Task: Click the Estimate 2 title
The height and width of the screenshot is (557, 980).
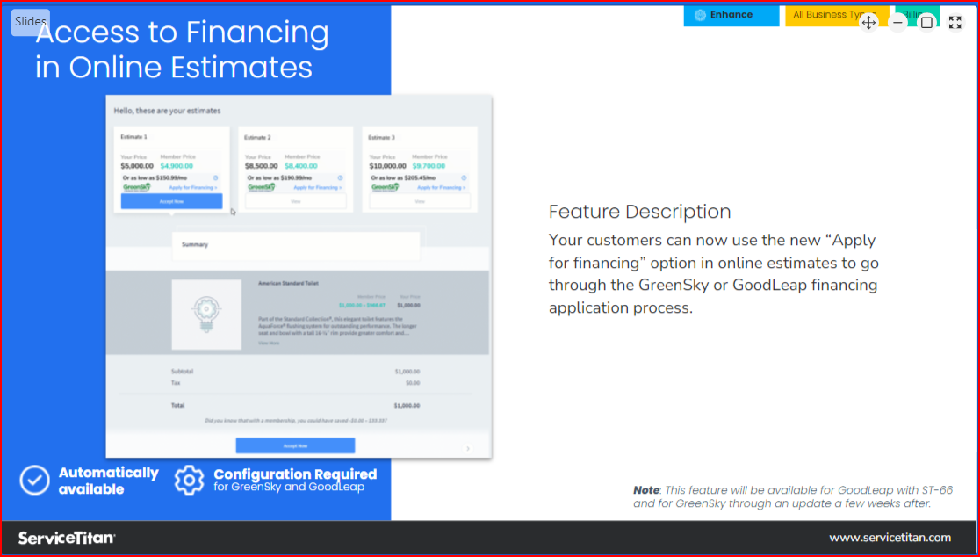Action: 257,138
